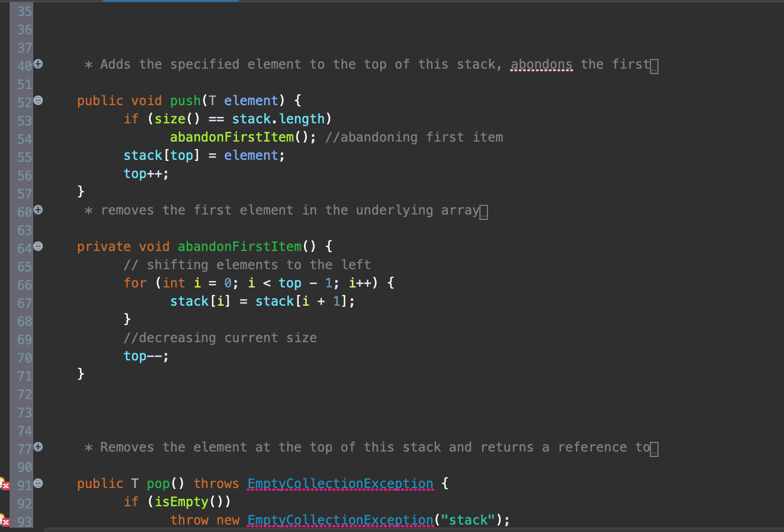Click line number 55 in the gutter

pos(24,157)
